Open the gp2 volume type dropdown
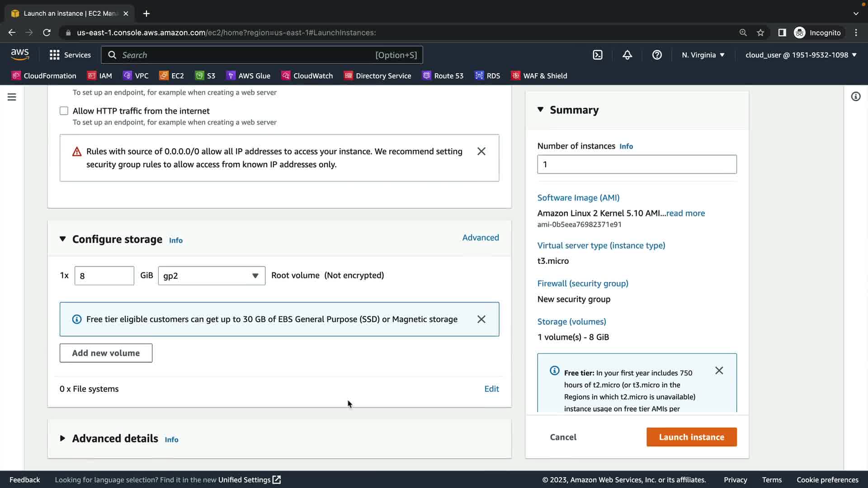The width and height of the screenshot is (868, 488). click(211, 276)
